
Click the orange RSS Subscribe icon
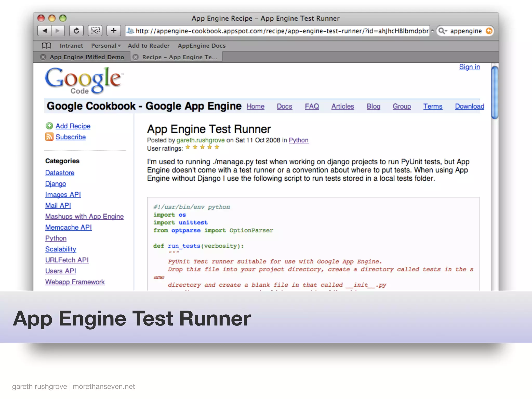pyautogui.click(x=49, y=137)
